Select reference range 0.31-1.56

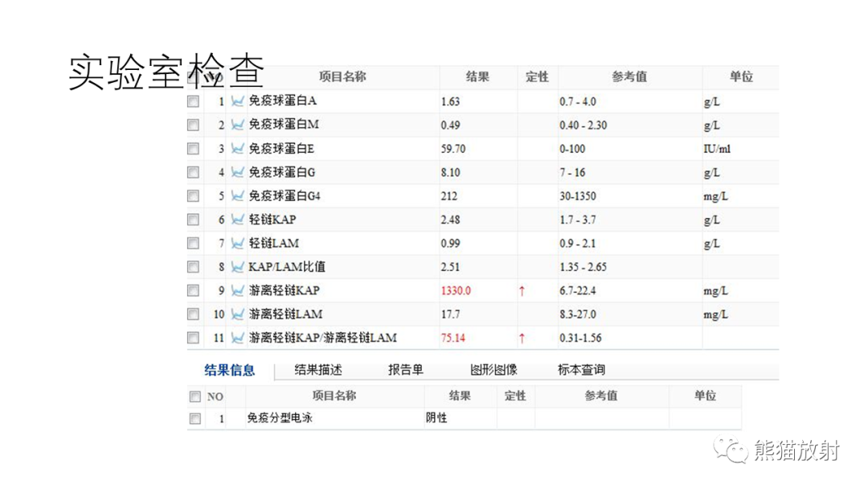click(580, 338)
